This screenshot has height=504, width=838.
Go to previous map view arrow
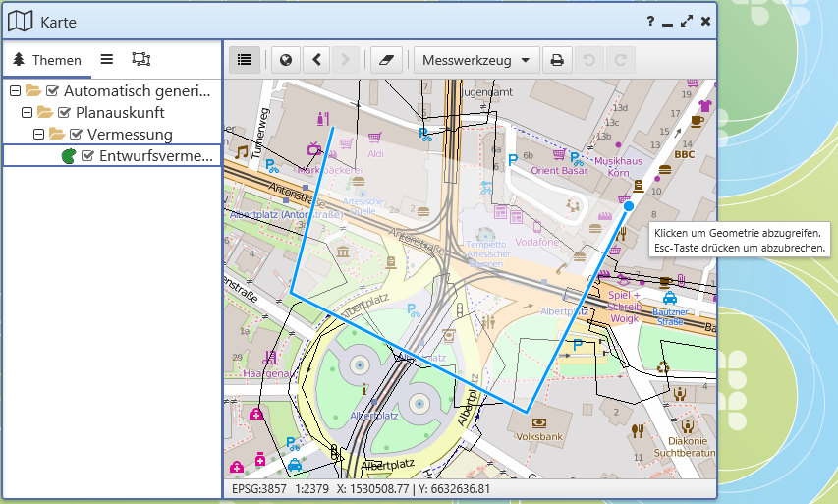coord(316,60)
